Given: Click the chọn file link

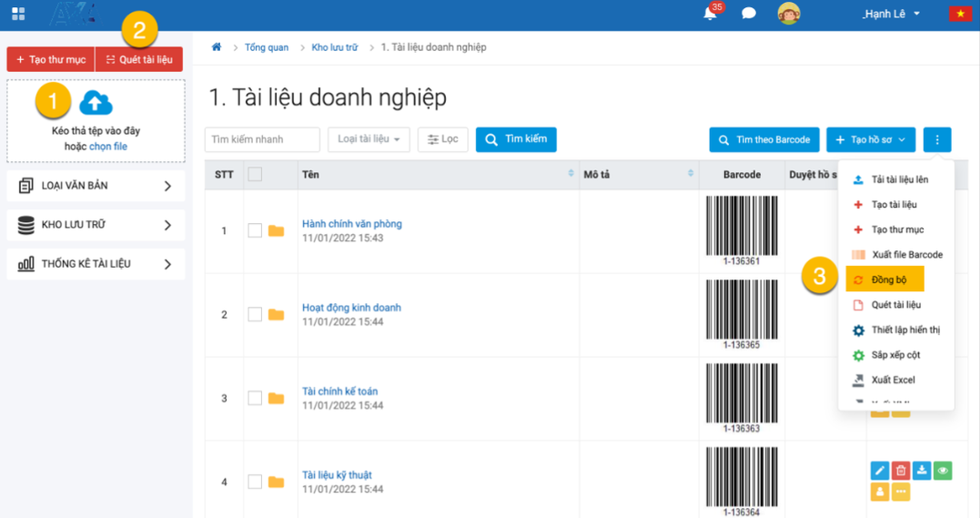Looking at the screenshot, I should [108, 147].
